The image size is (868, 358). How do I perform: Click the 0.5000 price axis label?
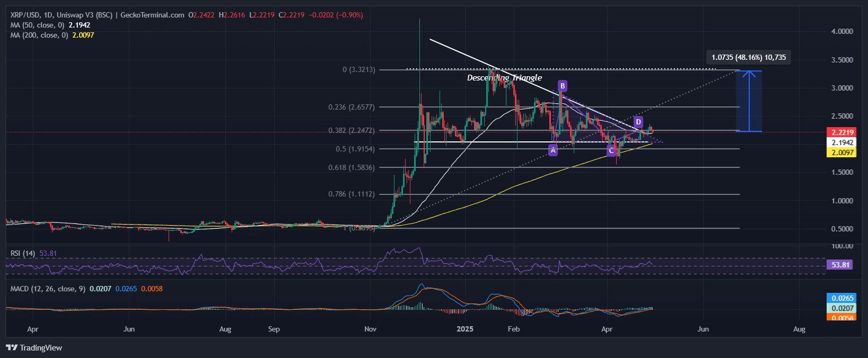[842, 229]
